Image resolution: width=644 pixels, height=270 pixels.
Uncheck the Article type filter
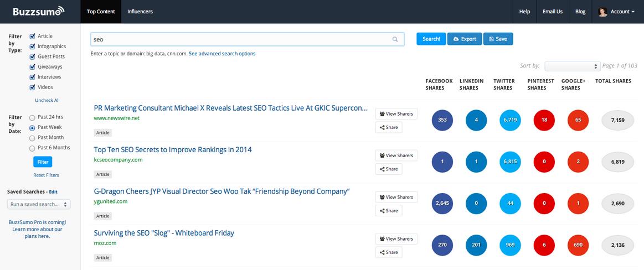click(x=33, y=36)
